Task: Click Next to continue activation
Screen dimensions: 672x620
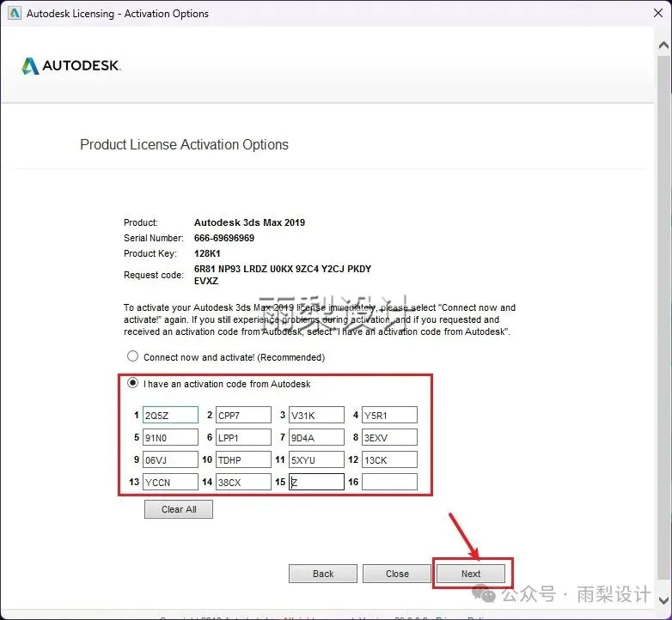Action: 471,574
